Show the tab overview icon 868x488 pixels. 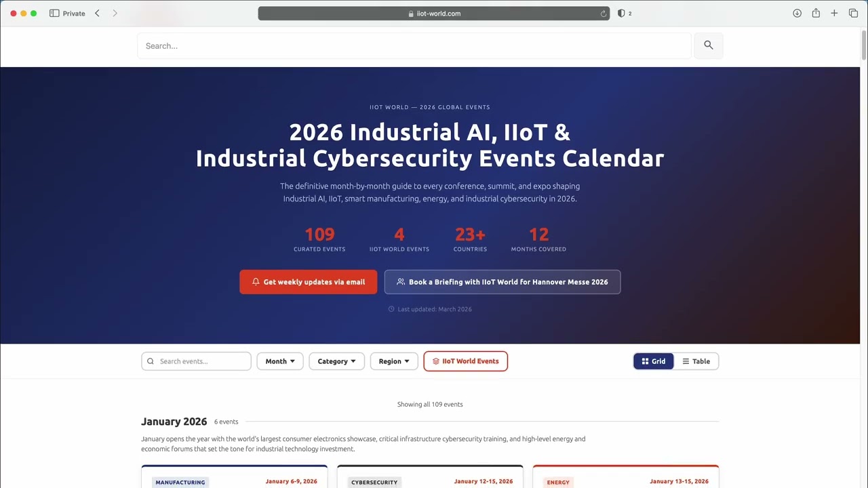[853, 14]
